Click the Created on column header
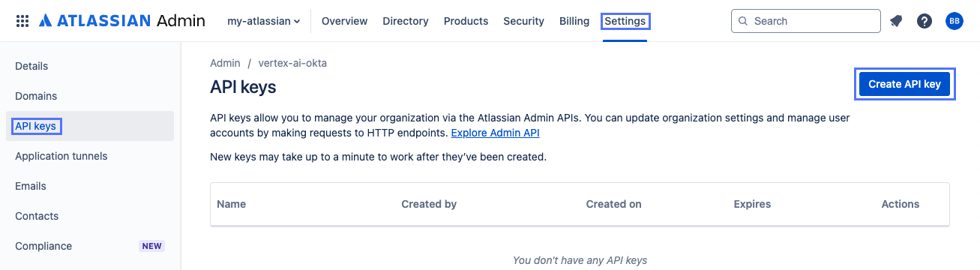 pyautogui.click(x=613, y=204)
